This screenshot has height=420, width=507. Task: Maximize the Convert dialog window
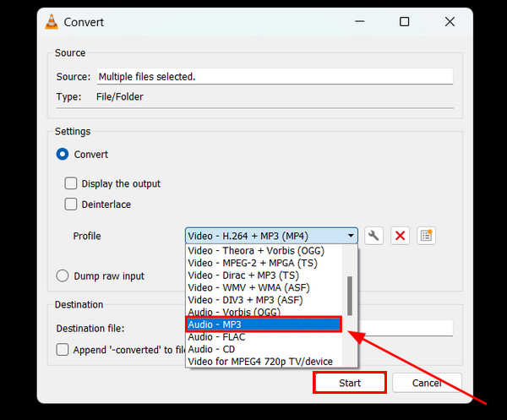pos(404,22)
